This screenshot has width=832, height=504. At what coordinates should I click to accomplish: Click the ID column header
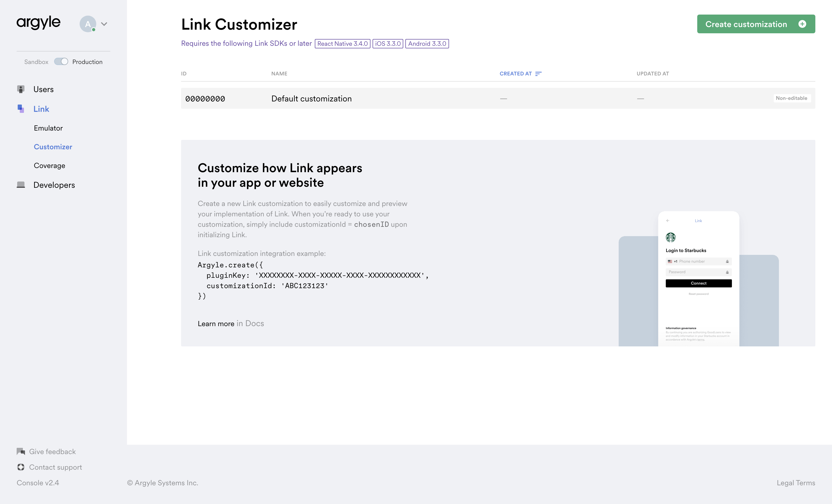(184, 74)
